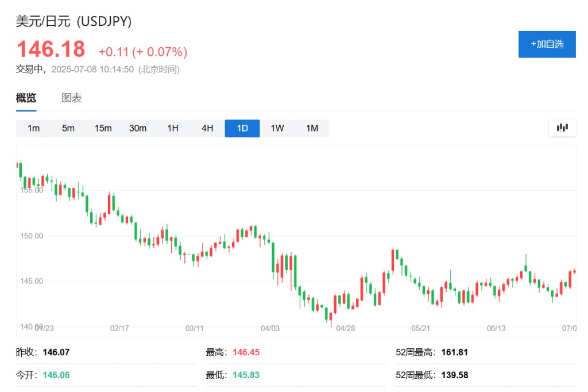Switch chart to 15m interval
Screen dimensions: 588x392
[x=103, y=128]
